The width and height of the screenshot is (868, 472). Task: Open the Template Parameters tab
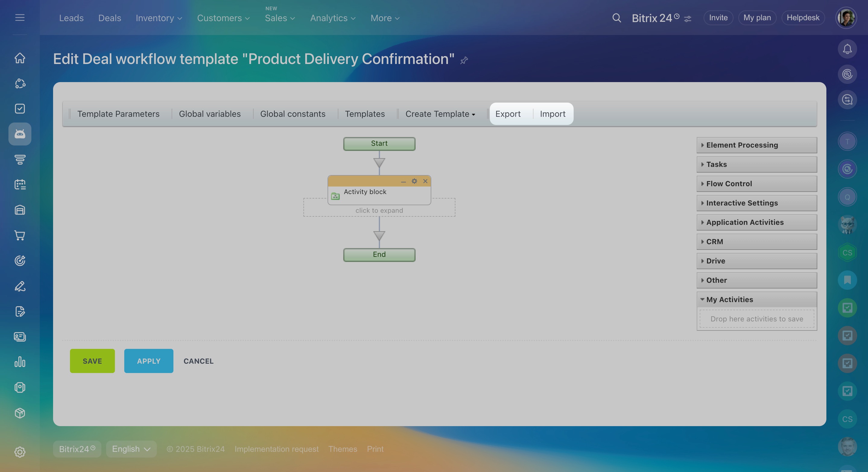118,114
